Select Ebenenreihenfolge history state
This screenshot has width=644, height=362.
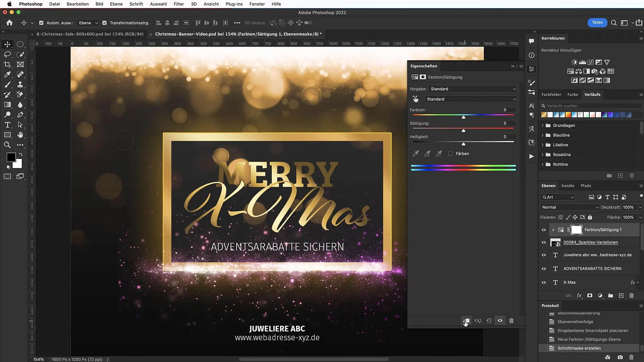click(575, 322)
